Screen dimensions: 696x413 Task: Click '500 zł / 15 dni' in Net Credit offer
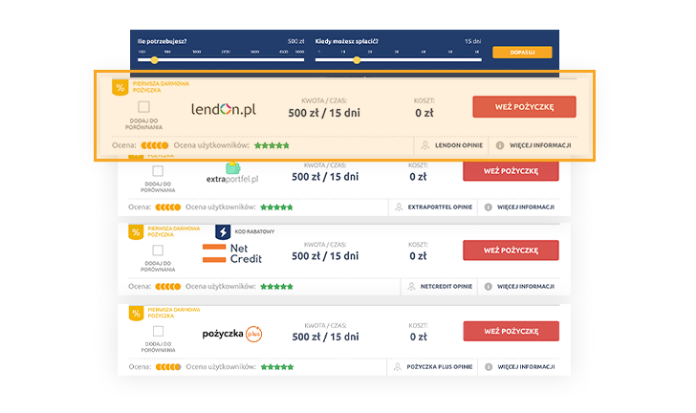point(325,256)
